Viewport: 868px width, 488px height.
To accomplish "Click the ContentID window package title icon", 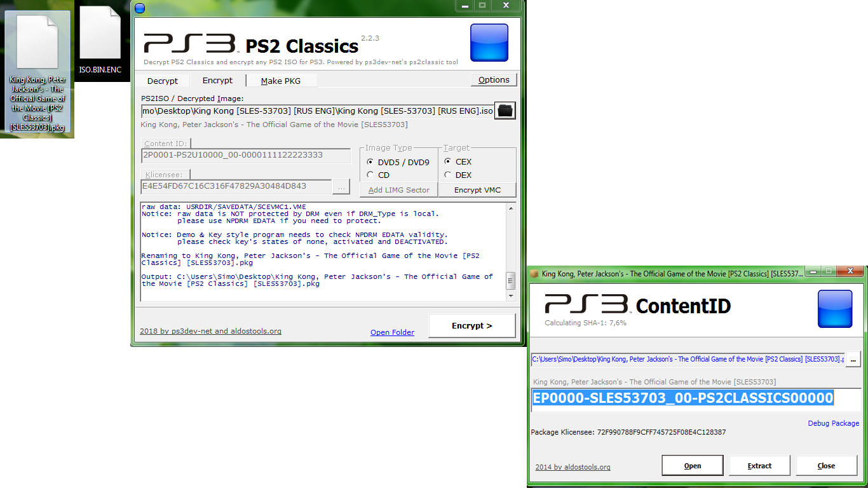I will click(x=534, y=274).
